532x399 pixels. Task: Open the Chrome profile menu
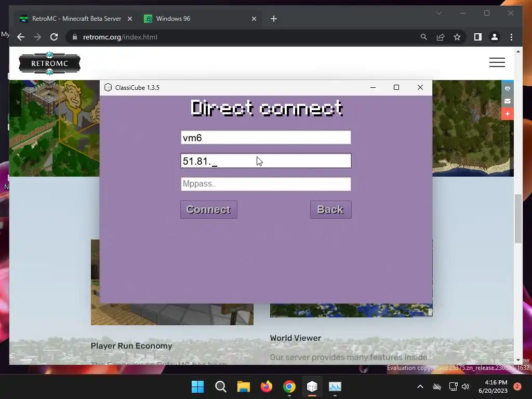[x=495, y=37]
